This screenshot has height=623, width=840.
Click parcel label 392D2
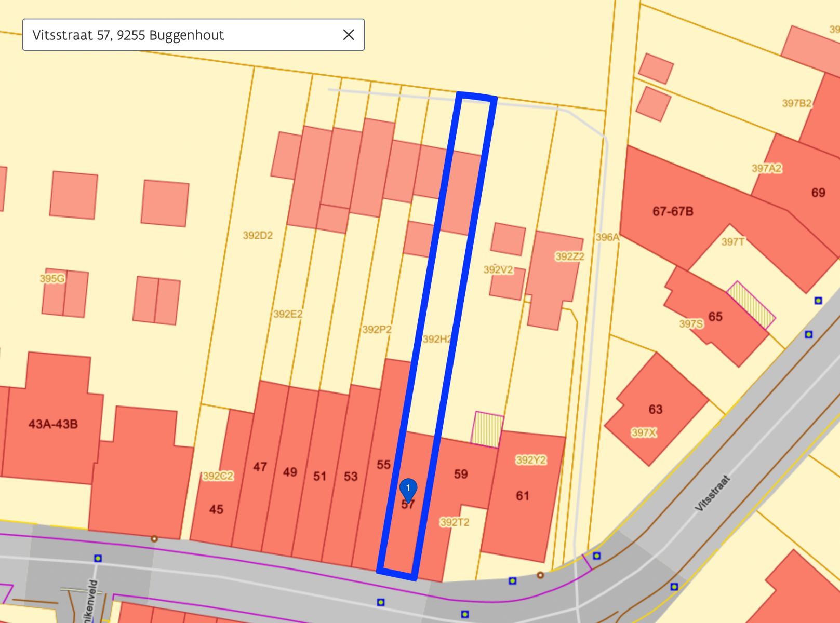coord(258,235)
